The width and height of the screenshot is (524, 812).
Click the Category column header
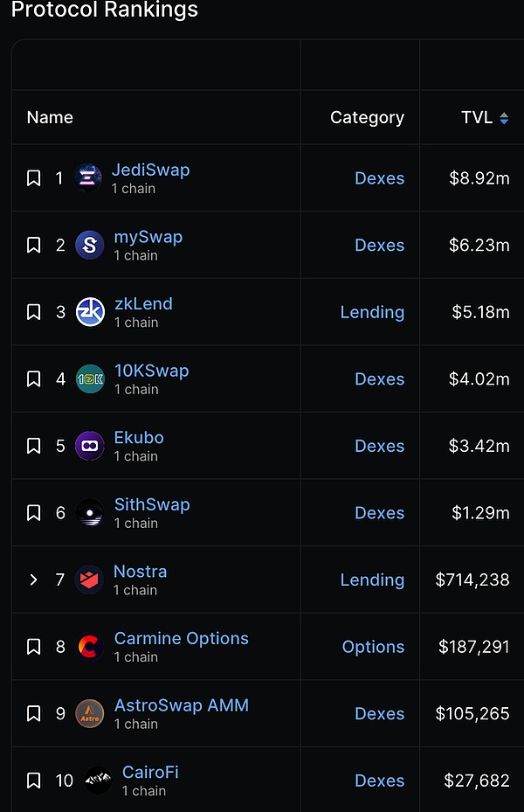coord(367,117)
